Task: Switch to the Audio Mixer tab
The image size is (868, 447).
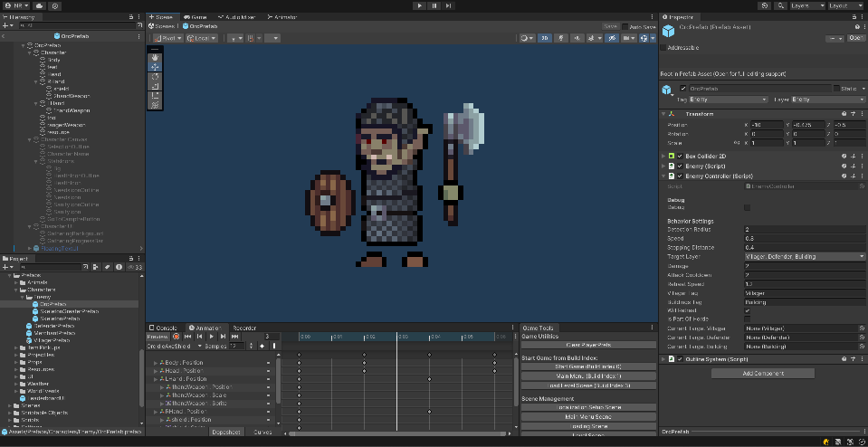Action: tap(236, 17)
